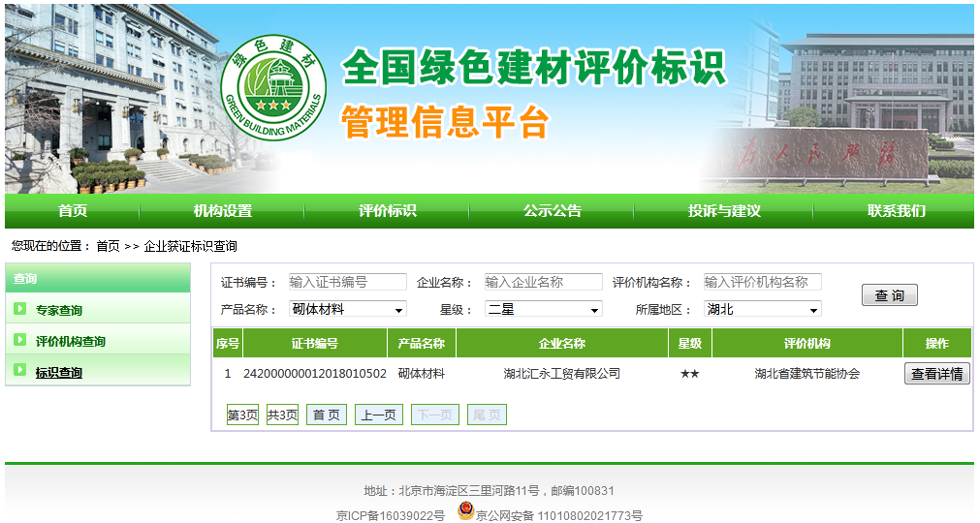Open the 所属地区 dropdown showing 湖北
Image resolution: width=980 pixels, height=523 pixels.
click(x=762, y=309)
